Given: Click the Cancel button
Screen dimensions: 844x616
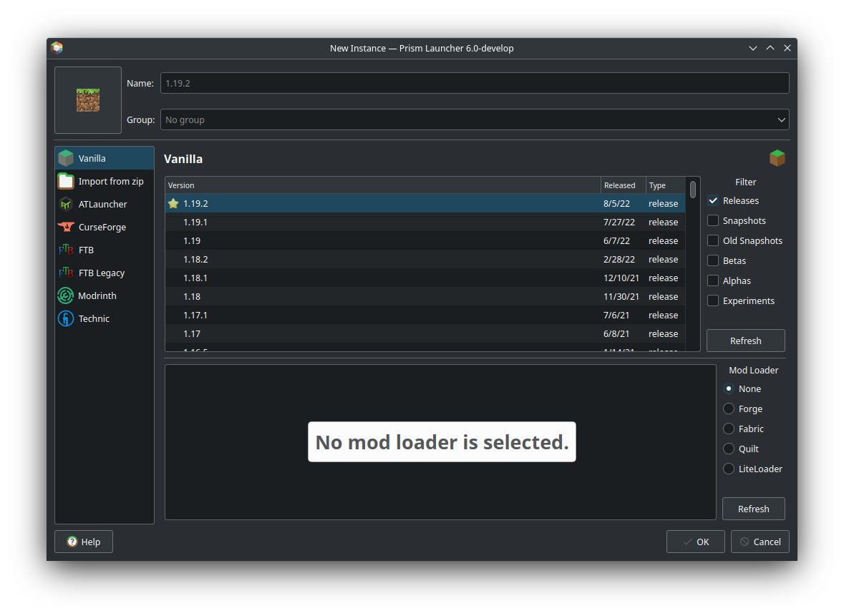Looking at the screenshot, I should tap(760, 542).
